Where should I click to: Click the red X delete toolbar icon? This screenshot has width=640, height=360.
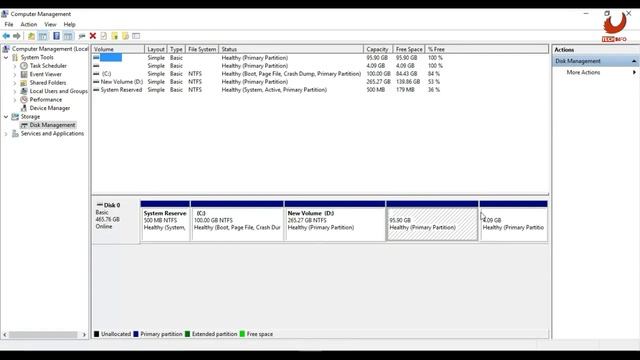(93, 36)
